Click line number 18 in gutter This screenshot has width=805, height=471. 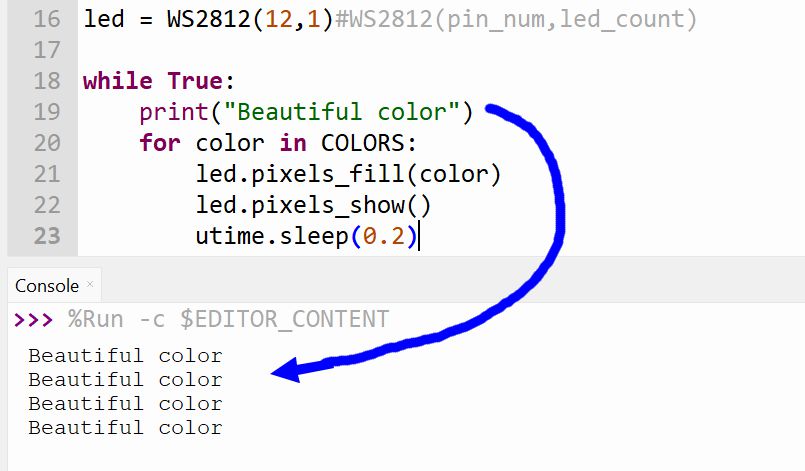pos(47,81)
